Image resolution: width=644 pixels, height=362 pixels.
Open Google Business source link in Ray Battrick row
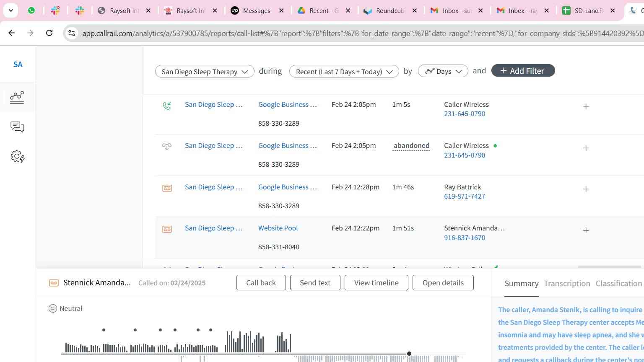pos(287,187)
